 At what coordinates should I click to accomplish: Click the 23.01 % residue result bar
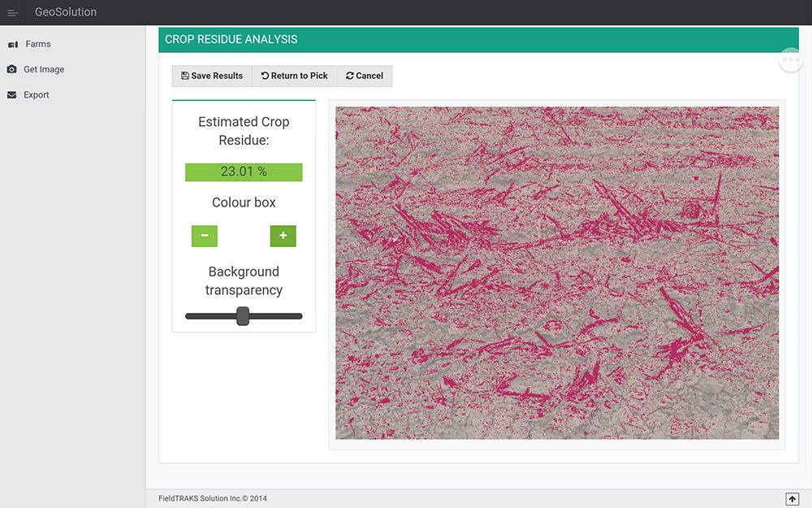point(244,172)
